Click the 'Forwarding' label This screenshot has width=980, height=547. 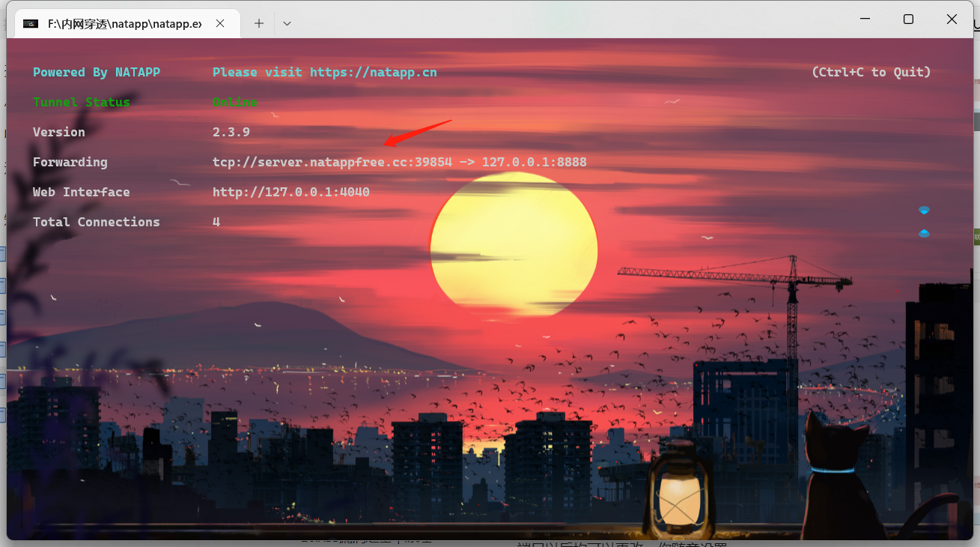point(70,162)
